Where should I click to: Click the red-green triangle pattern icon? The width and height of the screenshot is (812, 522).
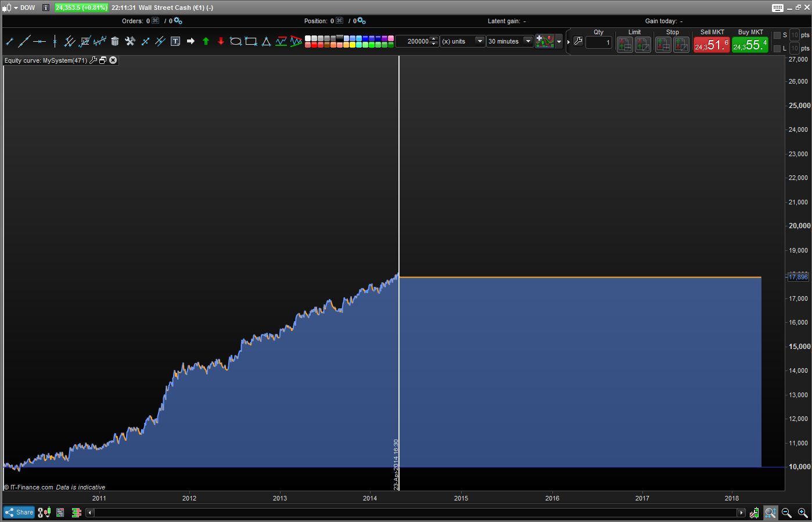pyautogui.click(x=296, y=41)
